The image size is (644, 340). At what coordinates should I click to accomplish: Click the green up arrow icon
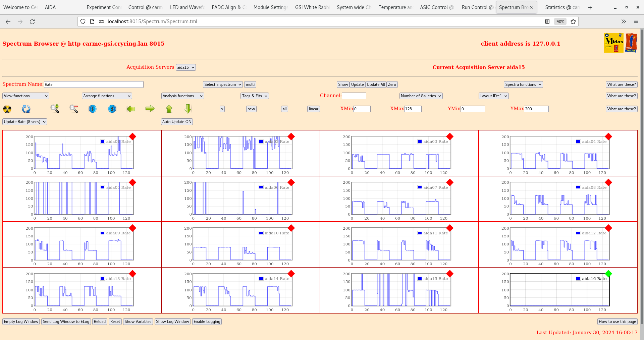click(169, 109)
